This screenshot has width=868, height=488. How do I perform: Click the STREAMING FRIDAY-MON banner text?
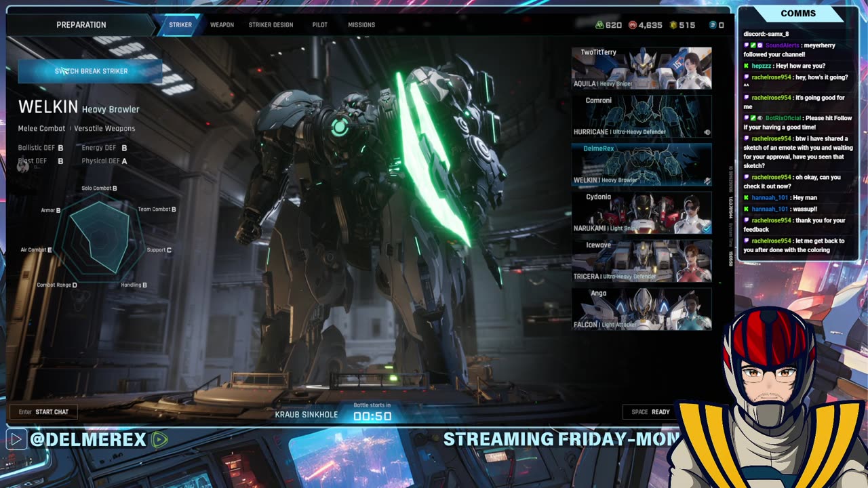[561, 439]
